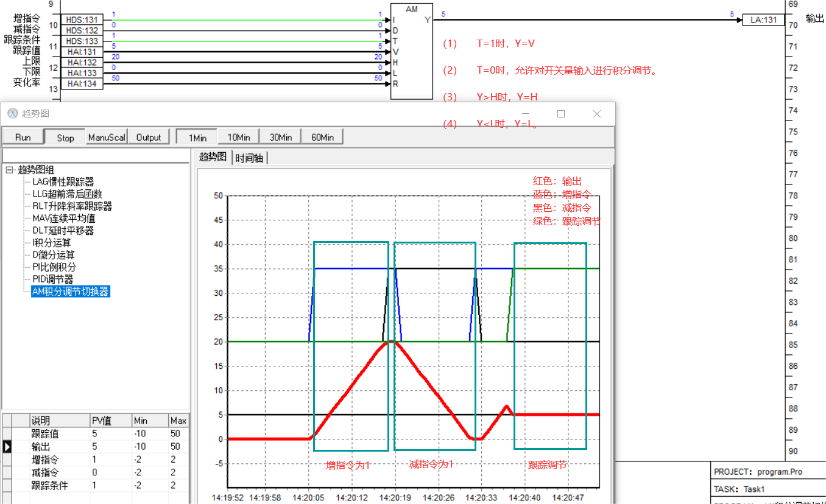Collapse the 趋势图组 tree node
This screenshot has height=504, width=826.
click(x=9, y=170)
